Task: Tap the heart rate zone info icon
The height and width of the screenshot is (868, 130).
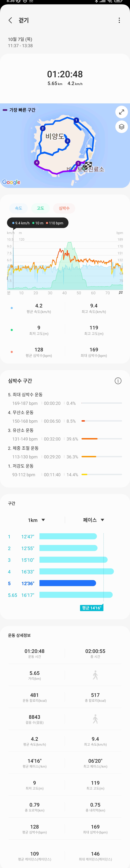Action: point(118,381)
